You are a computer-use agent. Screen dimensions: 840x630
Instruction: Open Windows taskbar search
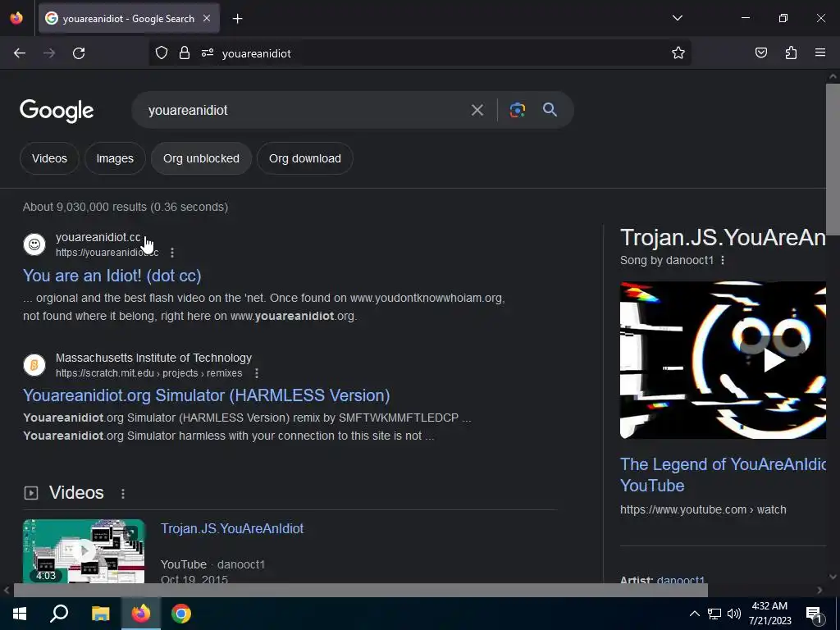click(59, 614)
